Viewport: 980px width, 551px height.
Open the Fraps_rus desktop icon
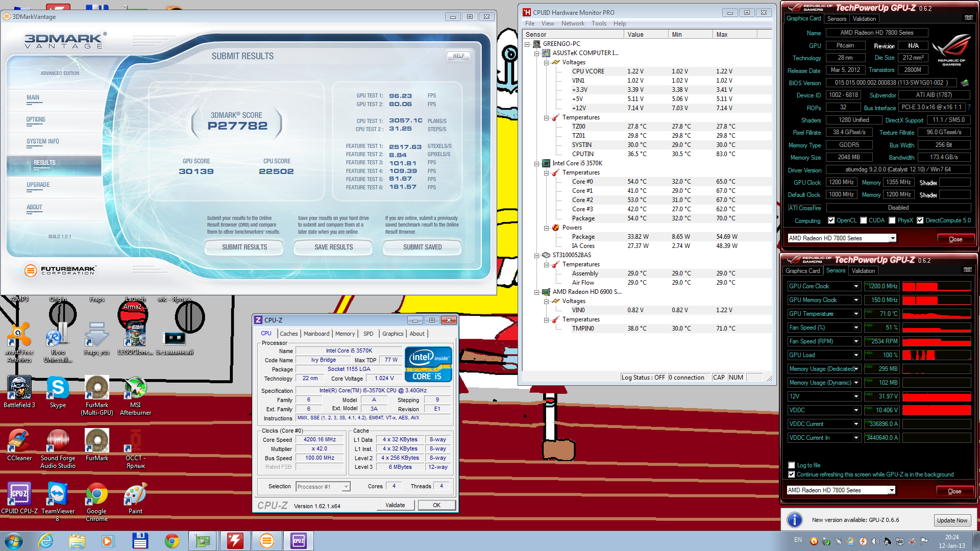pos(97,339)
